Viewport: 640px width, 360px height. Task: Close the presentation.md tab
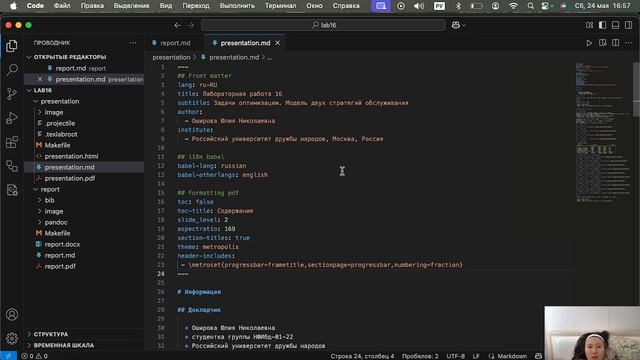[x=278, y=43]
